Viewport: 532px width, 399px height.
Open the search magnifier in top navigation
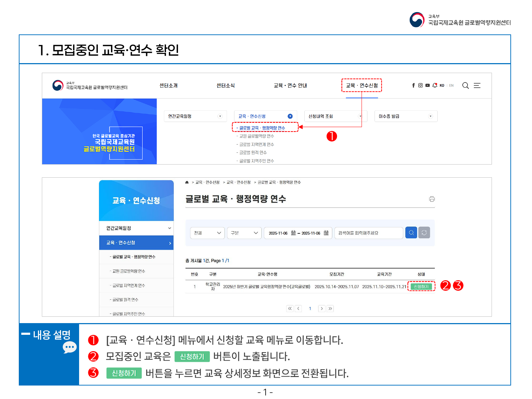click(465, 85)
